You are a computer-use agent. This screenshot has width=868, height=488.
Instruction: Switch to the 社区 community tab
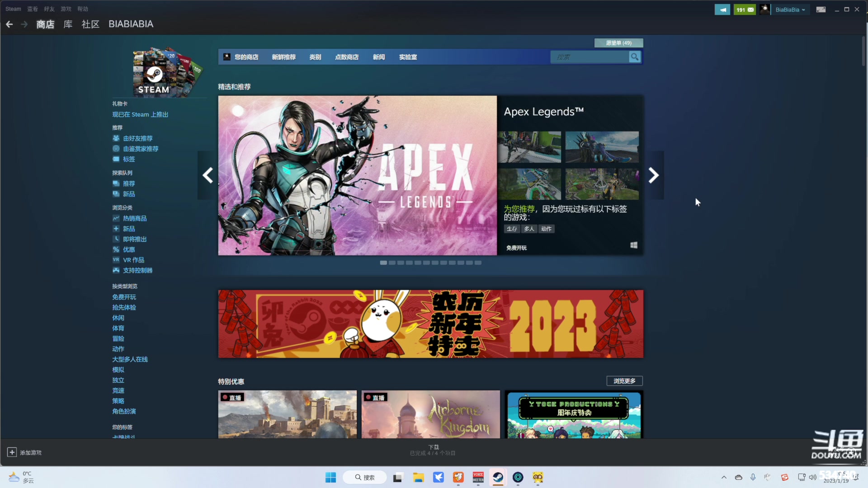[90, 24]
